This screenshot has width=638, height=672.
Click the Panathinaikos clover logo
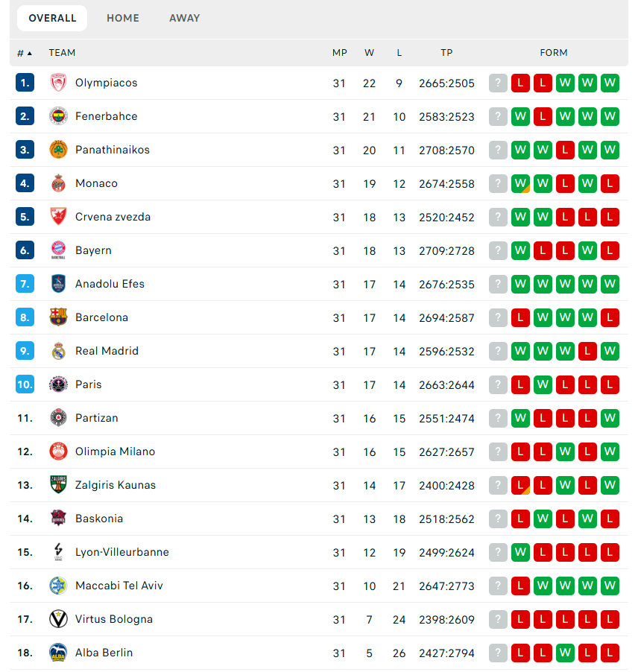coord(58,150)
